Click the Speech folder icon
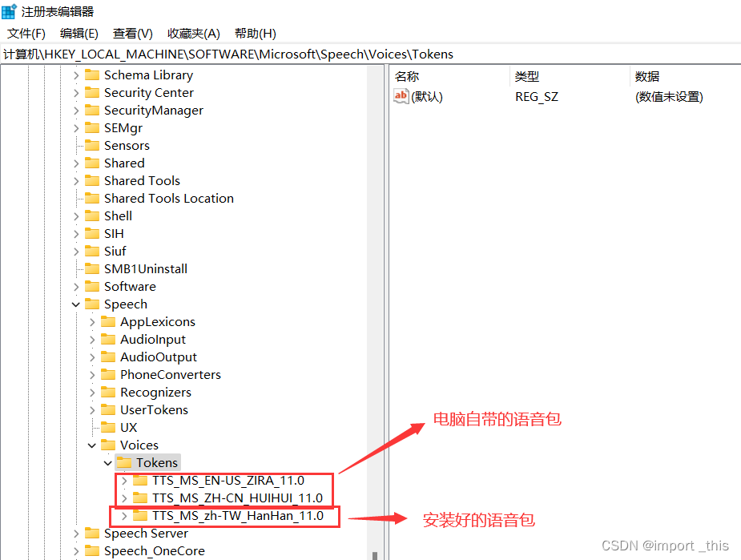This screenshot has height=560, width=741. 92,304
